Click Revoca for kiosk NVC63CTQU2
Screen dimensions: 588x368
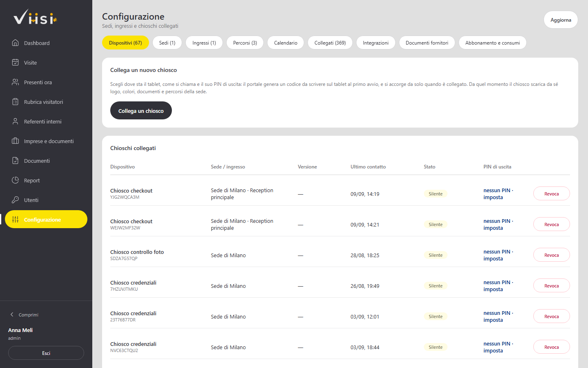[x=551, y=347]
